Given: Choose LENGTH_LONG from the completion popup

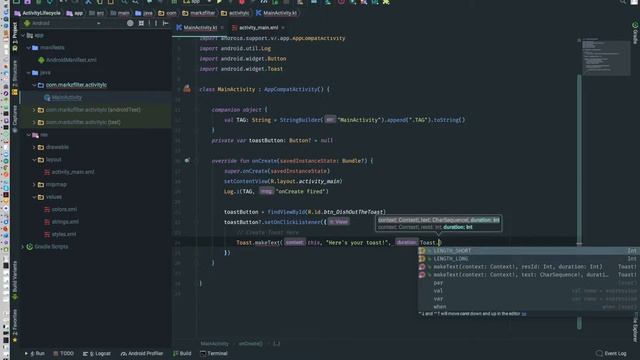Looking at the screenshot, I should [x=528, y=259].
